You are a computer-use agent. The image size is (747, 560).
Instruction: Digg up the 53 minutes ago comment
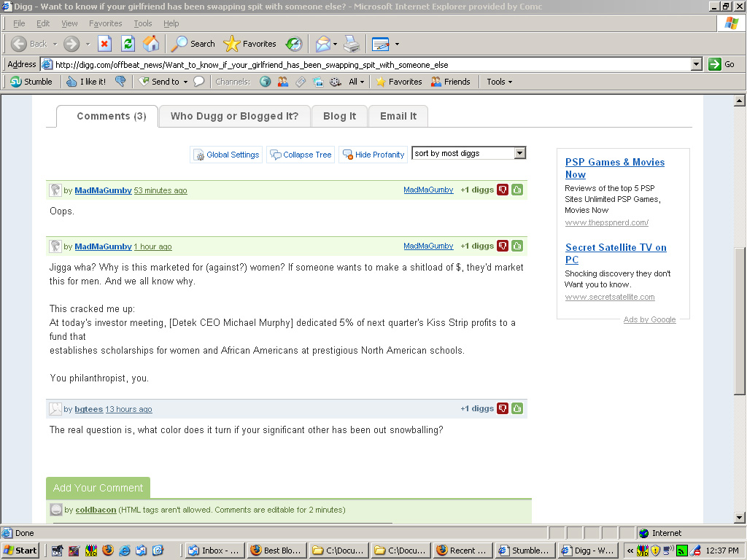tap(517, 190)
